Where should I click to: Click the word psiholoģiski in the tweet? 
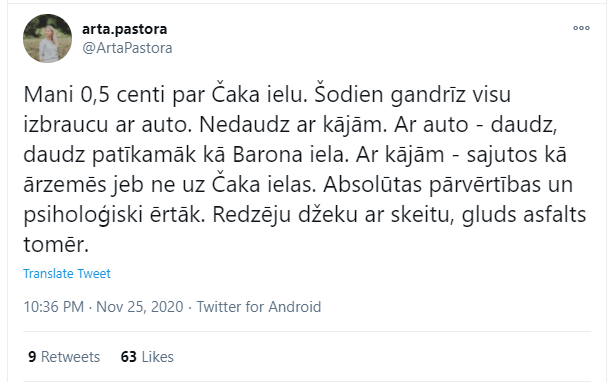(x=82, y=215)
